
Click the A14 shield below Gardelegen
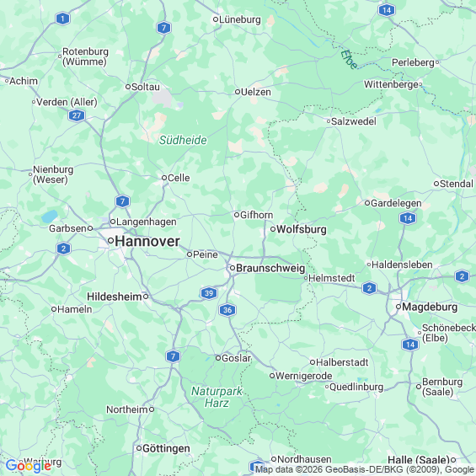408,218
